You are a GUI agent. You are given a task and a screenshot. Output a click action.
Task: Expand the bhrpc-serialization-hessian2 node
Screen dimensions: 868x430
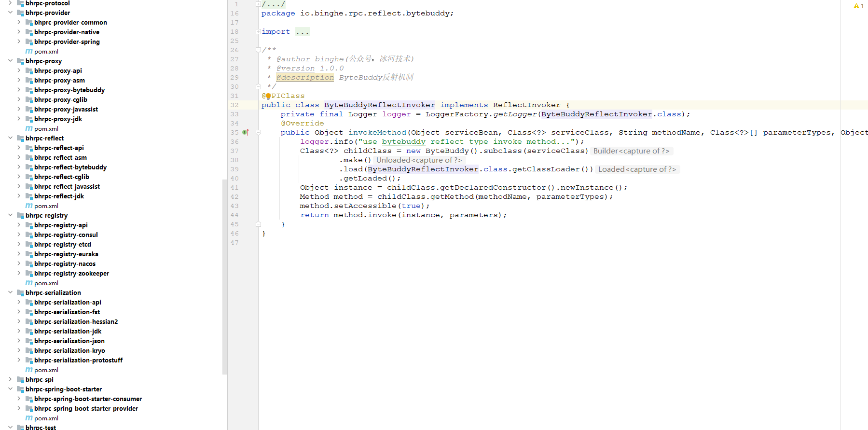point(19,321)
